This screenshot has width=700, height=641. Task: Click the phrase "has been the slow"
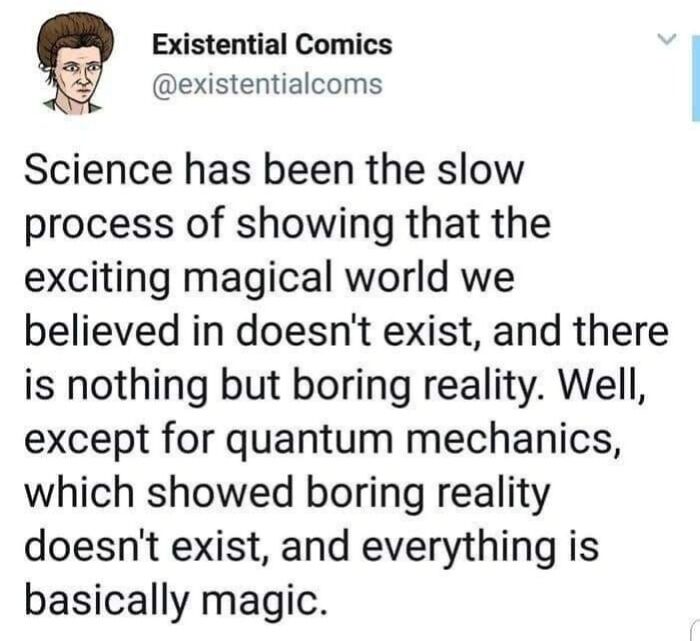(354, 169)
